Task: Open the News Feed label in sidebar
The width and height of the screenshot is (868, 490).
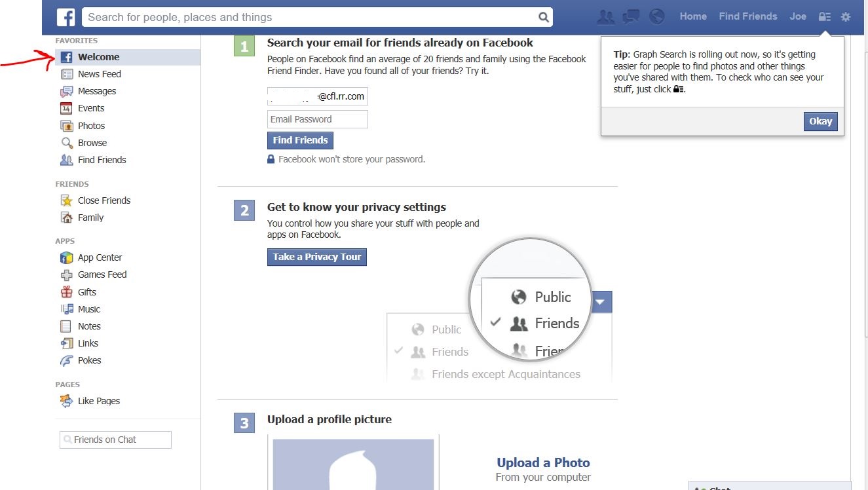Action: (x=100, y=74)
